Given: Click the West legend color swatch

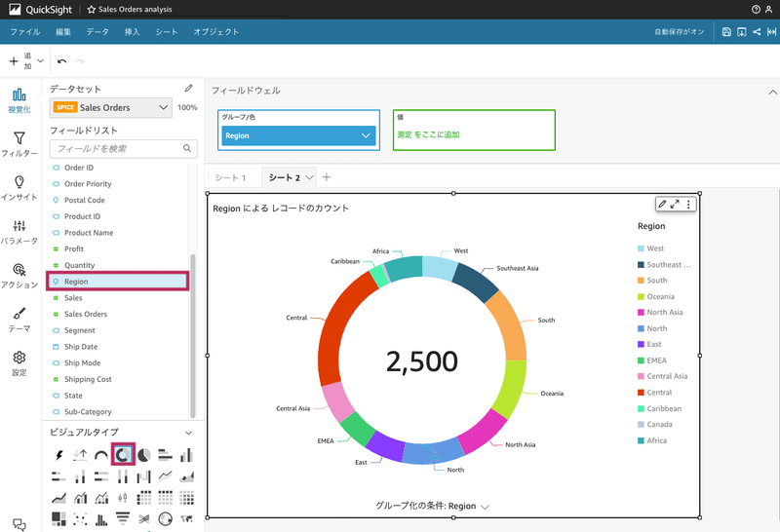Looking at the screenshot, I should pos(641,248).
